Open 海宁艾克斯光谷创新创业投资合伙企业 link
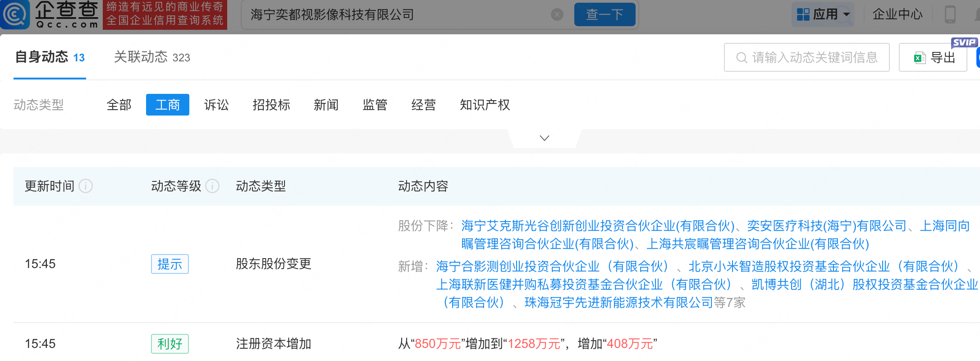This screenshot has width=980, height=361. pos(598,226)
